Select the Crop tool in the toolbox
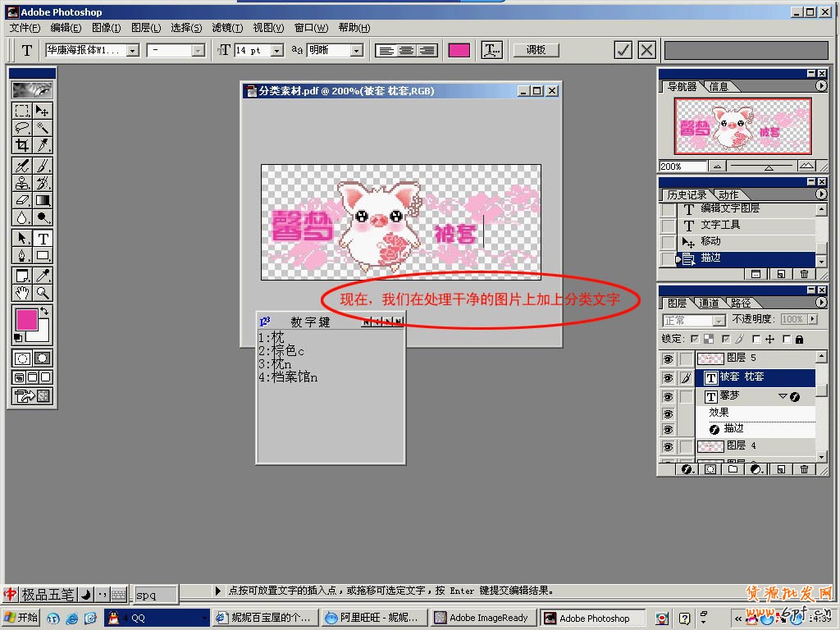This screenshot has width=840, height=630. coord(22,145)
